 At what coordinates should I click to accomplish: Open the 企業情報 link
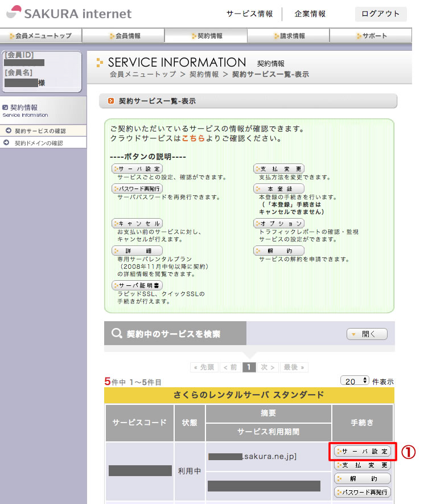pos(310,14)
